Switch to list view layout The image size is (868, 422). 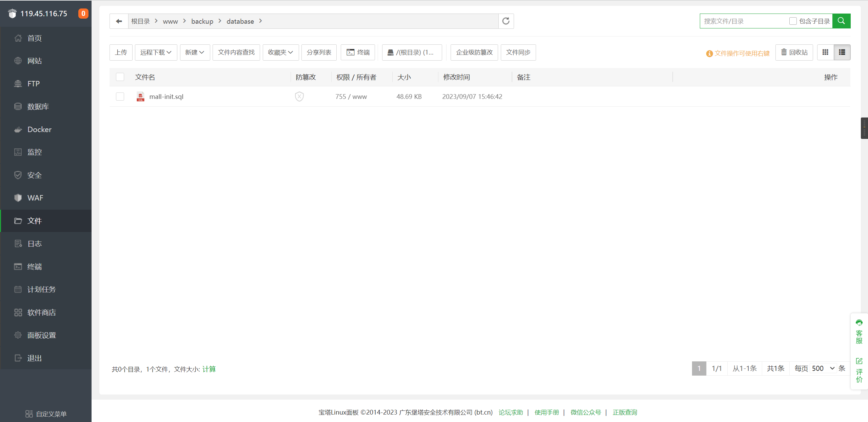coord(842,52)
